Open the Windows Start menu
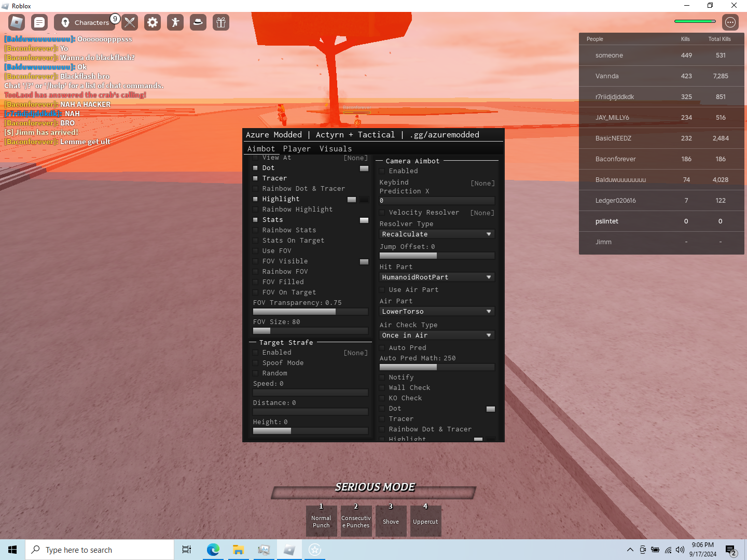The height and width of the screenshot is (560, 747). pos(12,550)
